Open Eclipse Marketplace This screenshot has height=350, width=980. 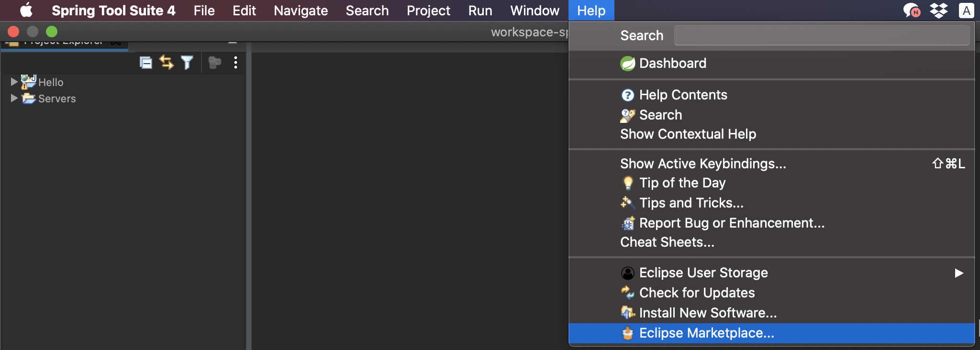(x=771, y=333)
